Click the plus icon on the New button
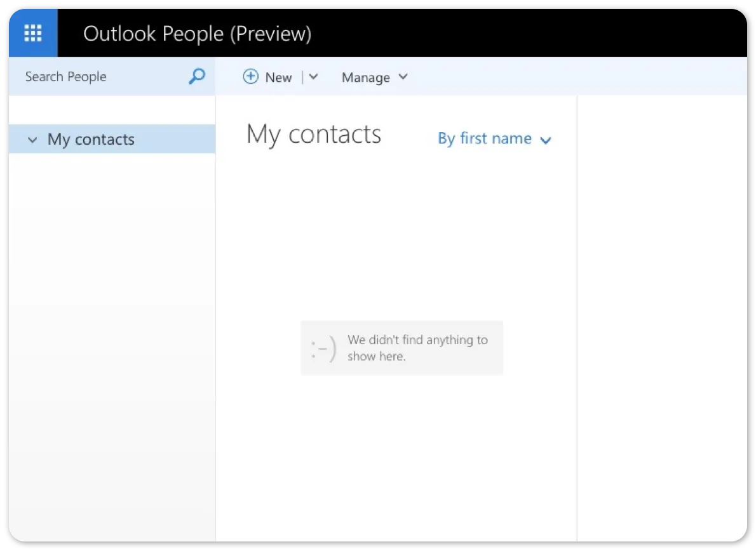The image size is (756, 551). point(251,76)
